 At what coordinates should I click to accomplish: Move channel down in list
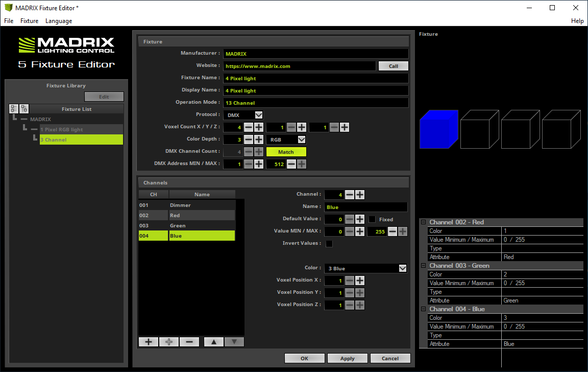[x=234, y=342]
